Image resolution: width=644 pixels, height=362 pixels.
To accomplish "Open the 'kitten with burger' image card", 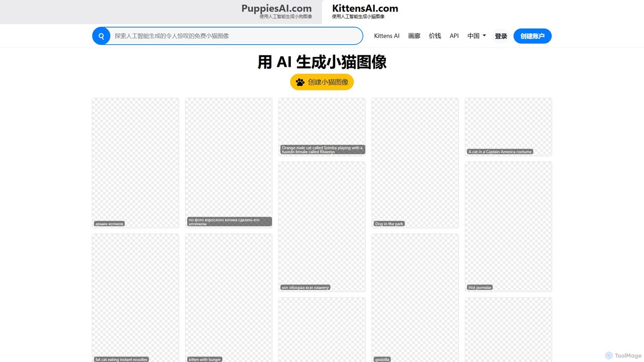I will (229, 298).
